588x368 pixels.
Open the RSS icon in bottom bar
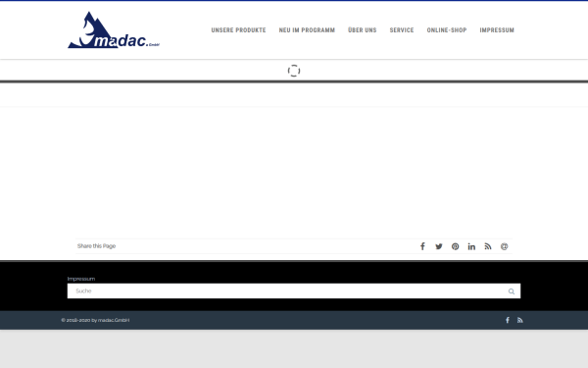[520, 320]
